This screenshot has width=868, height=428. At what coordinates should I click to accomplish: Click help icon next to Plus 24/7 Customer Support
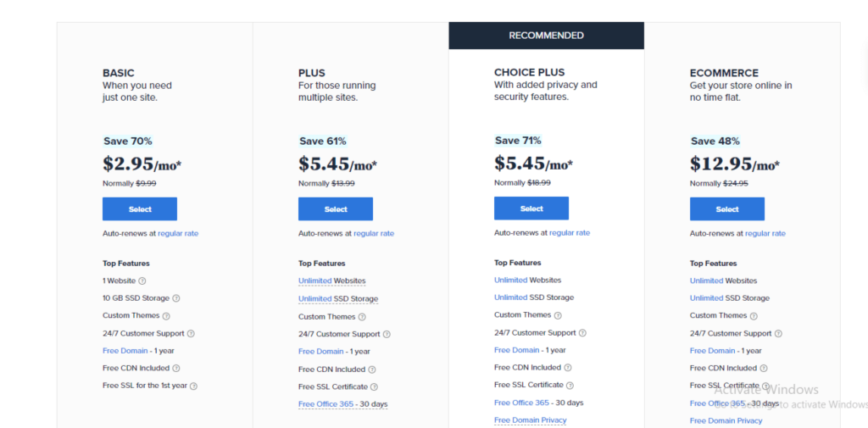[x=387, y=335]
